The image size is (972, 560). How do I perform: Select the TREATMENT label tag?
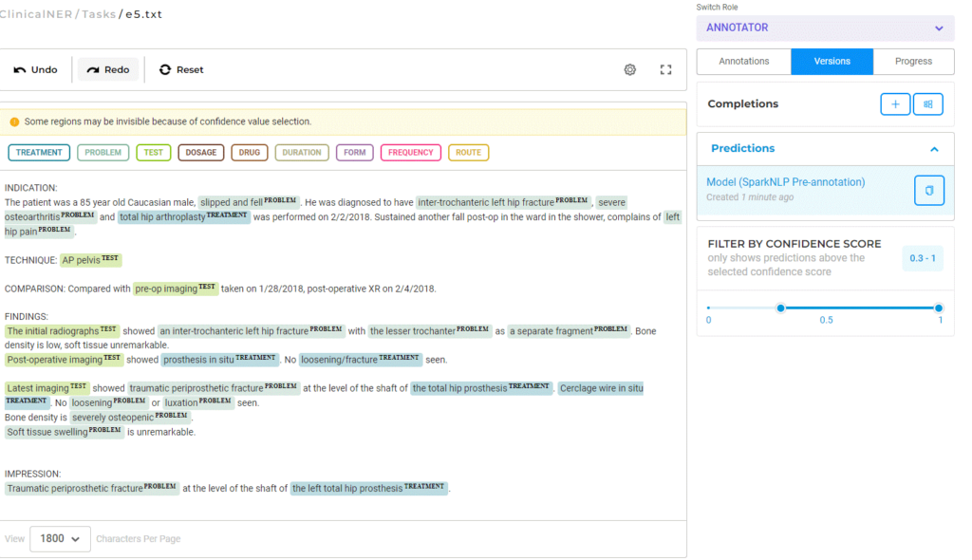coord(39,153)
